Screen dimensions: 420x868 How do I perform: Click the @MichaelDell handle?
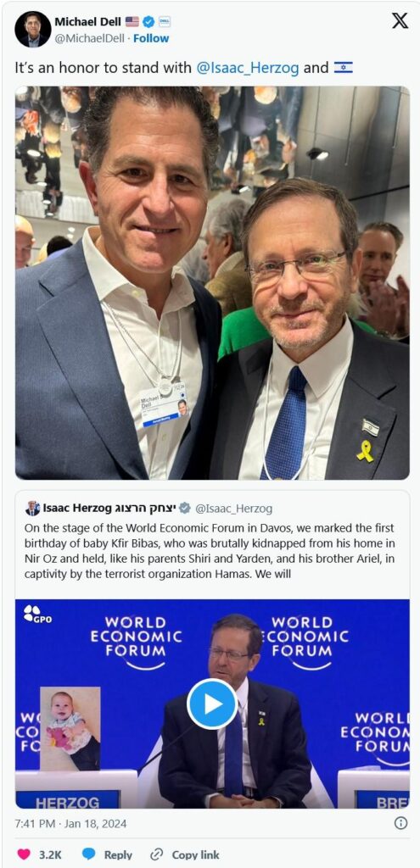tap(88, 38)
